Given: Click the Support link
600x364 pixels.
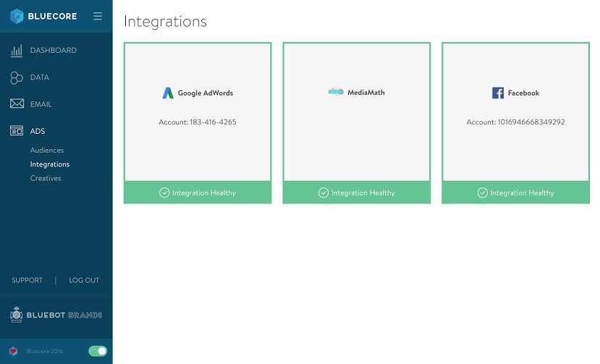Looking at the screenshot, I should tap(28, 280).
